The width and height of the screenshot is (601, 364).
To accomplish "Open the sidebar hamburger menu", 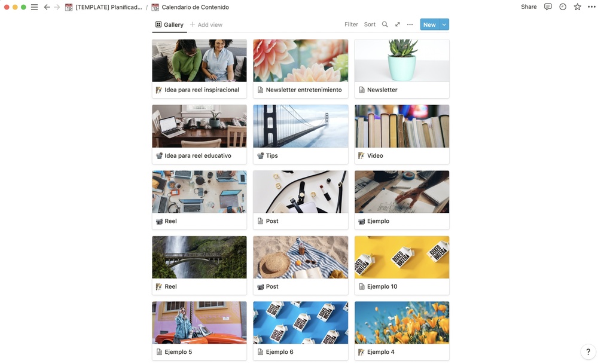I will click(35, 7).
